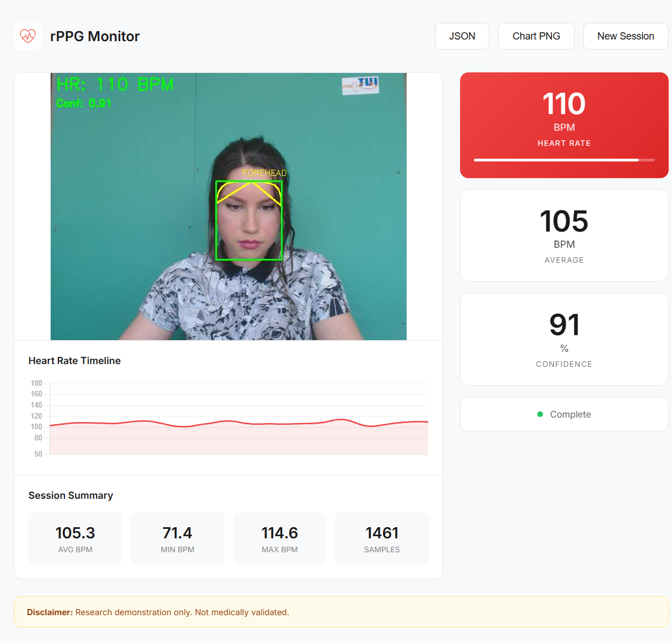Click the 71.4 MIN BPM summary tile

pyautogui.click(x=177, y=538)
